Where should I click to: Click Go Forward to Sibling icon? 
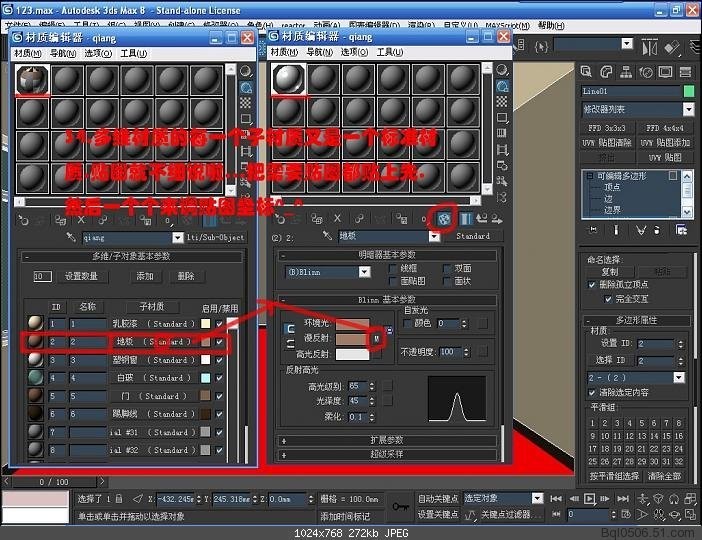tap(497, 218)
